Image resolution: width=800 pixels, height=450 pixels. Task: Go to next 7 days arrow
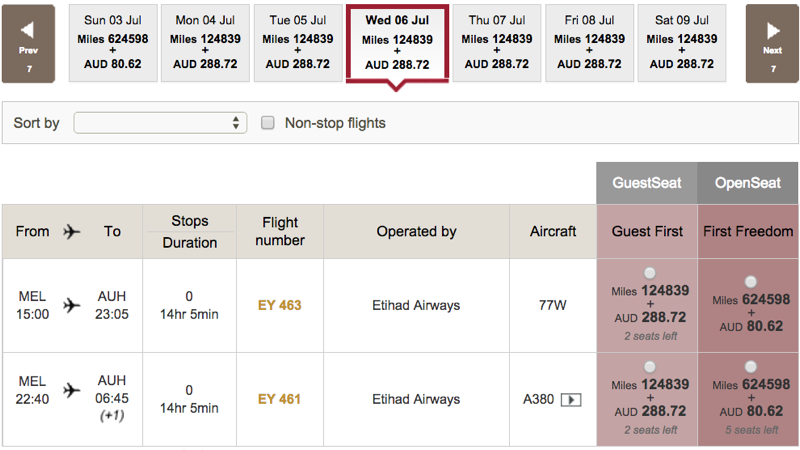pyautogui.click(x=772, y=44)
